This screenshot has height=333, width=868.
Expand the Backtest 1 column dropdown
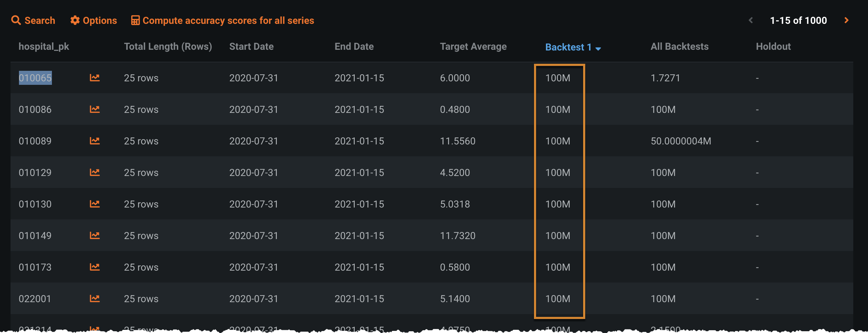tap(598, 48)
